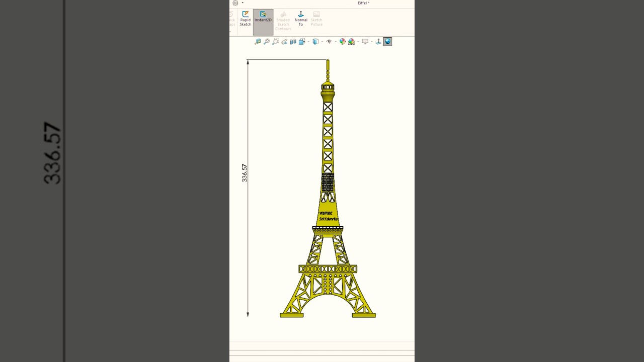Screen dimensions: 644x362
Task: Click the Normal To tool
Action: pyautogui.click(x=301, y=19)
